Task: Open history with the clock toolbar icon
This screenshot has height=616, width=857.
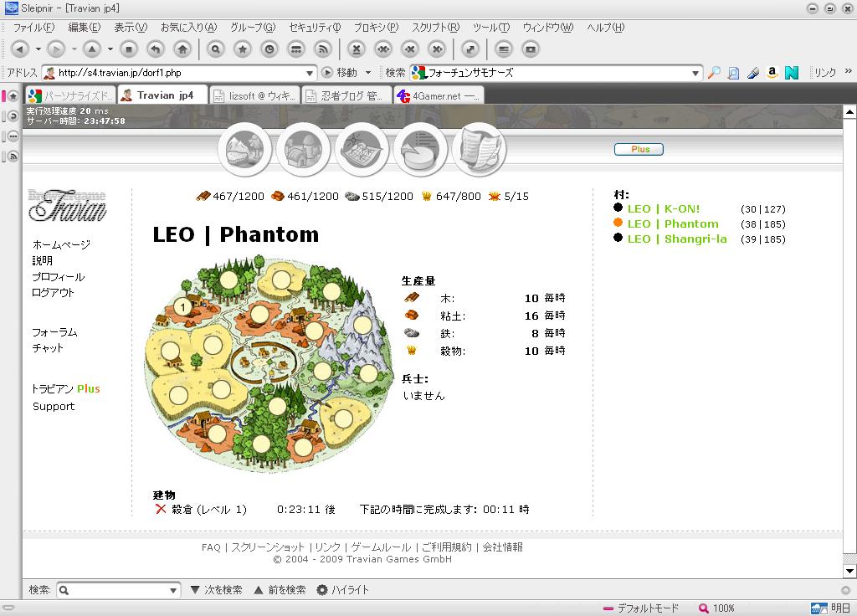Action: (x=269, y=49)
